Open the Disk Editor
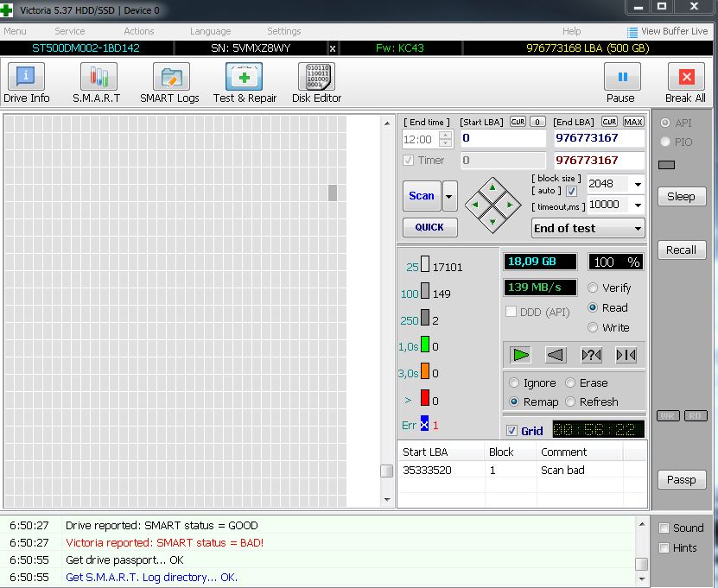The height and width of the screenshot is (588, 718). (316, 83)
